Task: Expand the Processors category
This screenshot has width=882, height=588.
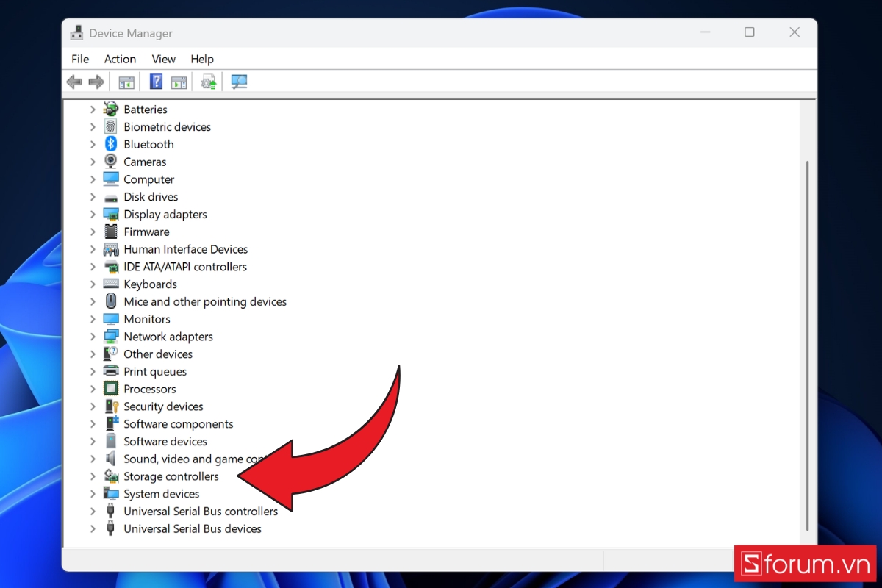Action: 93,389
